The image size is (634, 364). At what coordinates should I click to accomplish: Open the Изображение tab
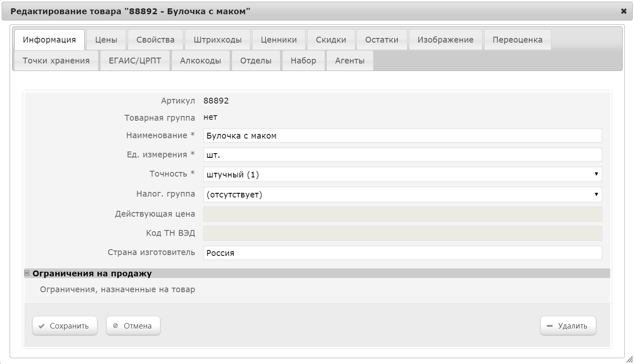tap(445, 40)
